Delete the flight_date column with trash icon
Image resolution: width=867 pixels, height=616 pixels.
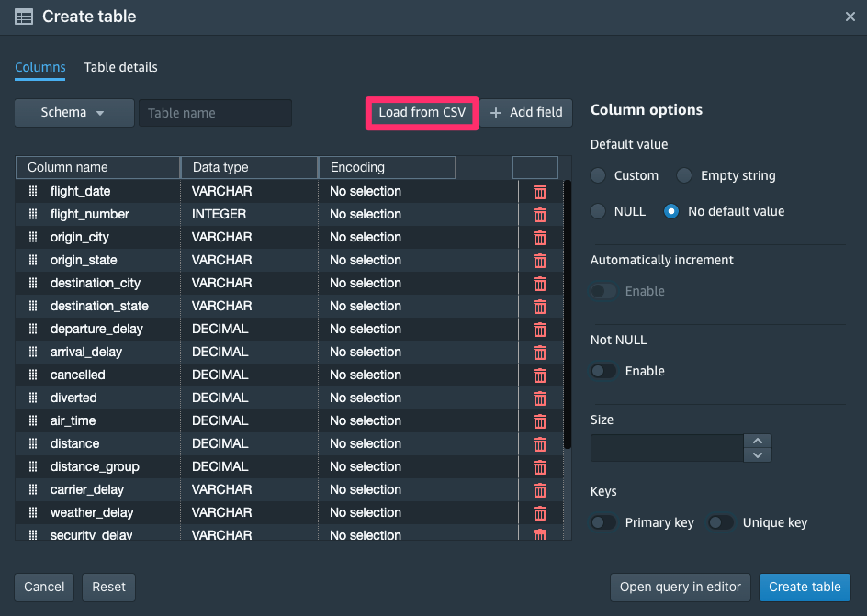coord(540,192)
